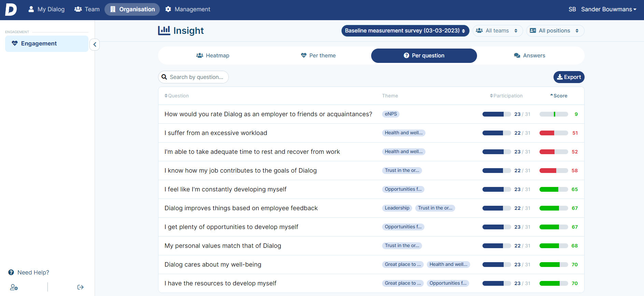Open 'adequate time to rest and recover' question
644x296 pixels.
pos(371,152)
